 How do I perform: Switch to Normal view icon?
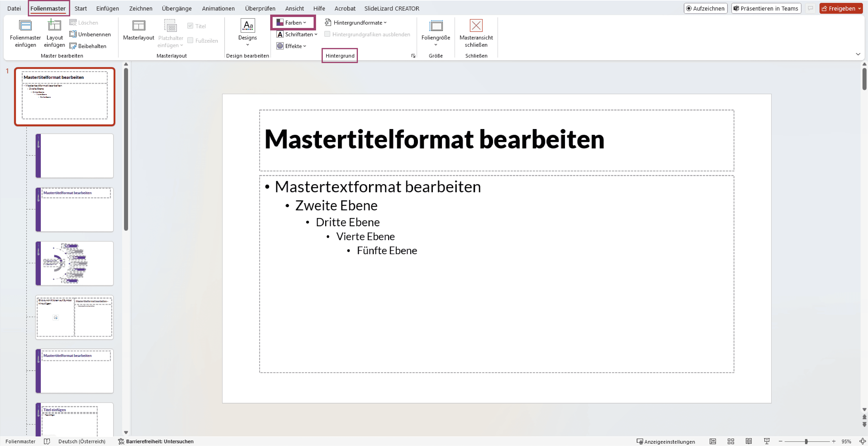pos(713,441)
